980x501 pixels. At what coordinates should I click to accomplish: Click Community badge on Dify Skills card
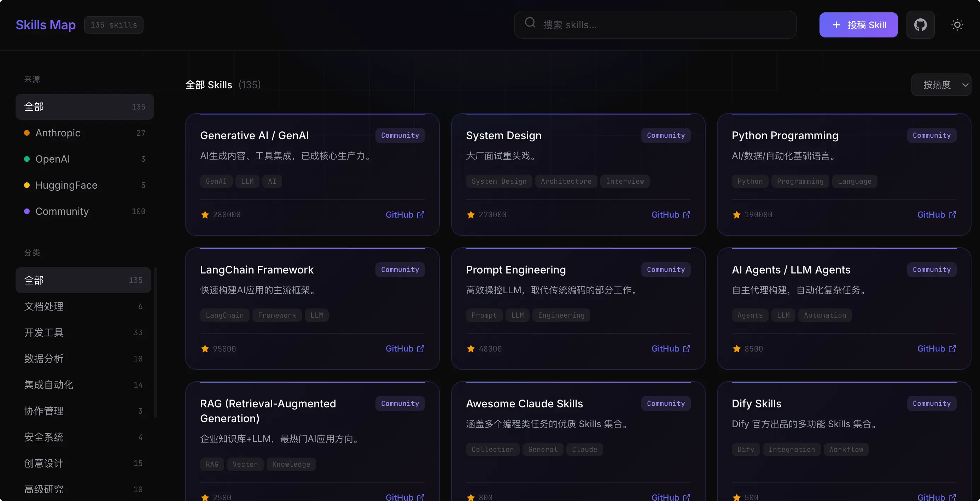click(x=932, y=403)
